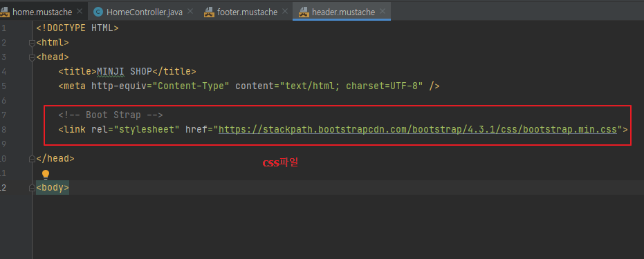644x259 pixels.
Task: Click the DOCTYPE HTML declaration text
Action: click(x=77, y=28)
